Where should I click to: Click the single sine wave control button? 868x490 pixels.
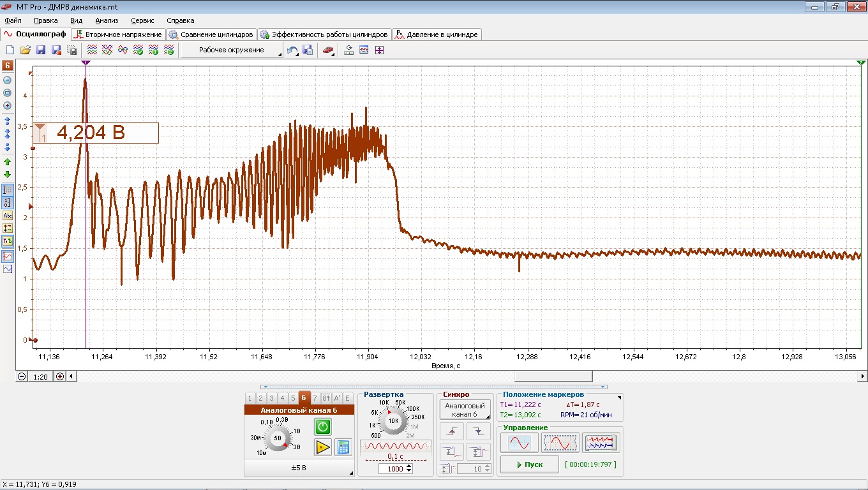point(519,442)
